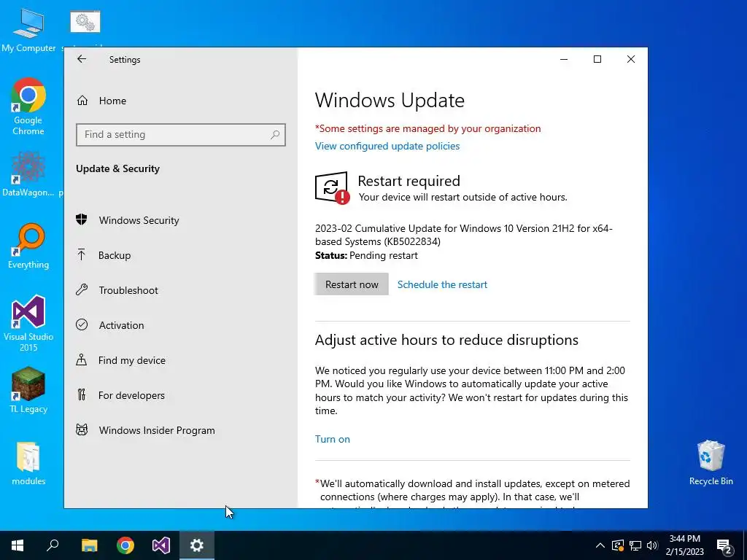Close the Settings window
Image resolution: width=747 pixels, height=560 pixels.
(631, 59)
